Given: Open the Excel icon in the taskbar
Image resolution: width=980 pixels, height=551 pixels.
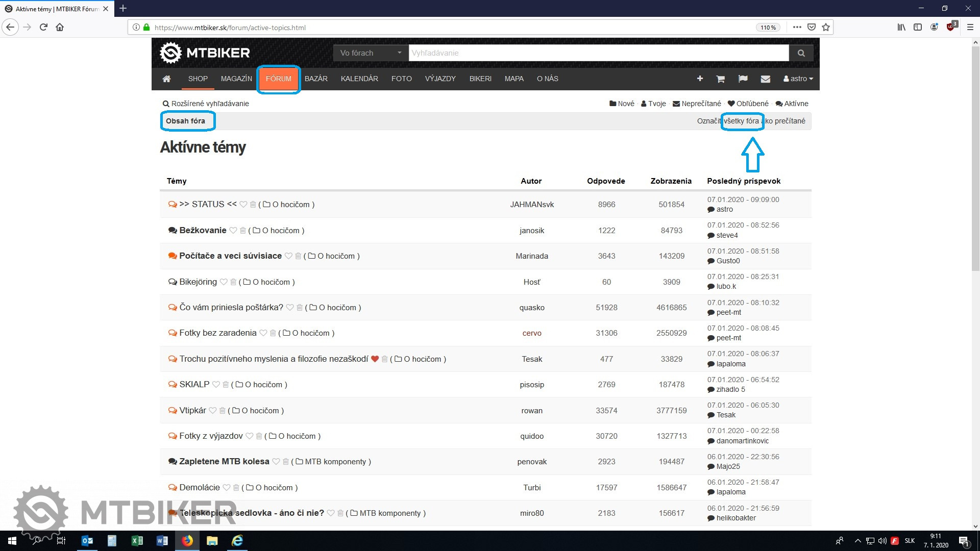Looking at the screenshot, I should point(137,541).
